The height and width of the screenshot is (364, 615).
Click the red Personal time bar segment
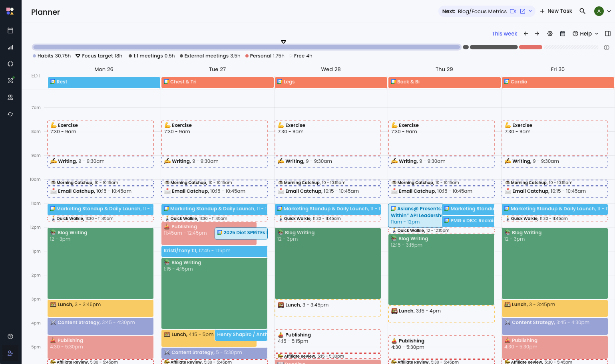pyautogui.click(x=530, y=47)
